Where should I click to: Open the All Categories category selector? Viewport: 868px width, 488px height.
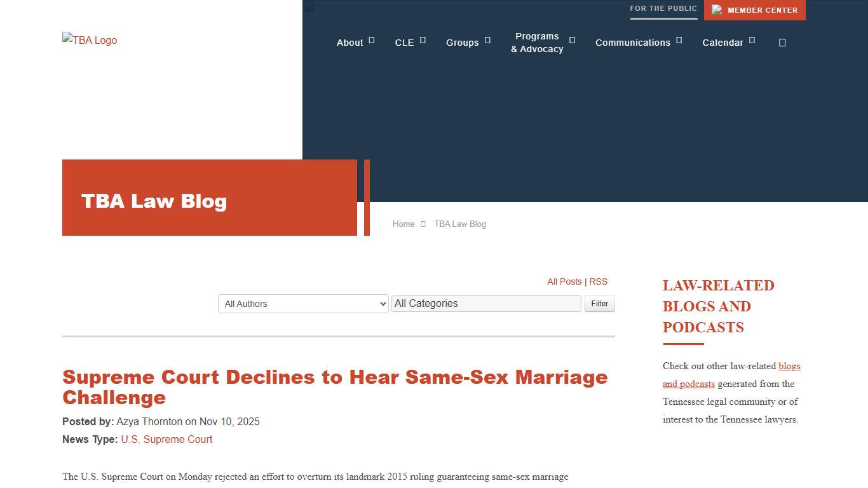(486, 304)
